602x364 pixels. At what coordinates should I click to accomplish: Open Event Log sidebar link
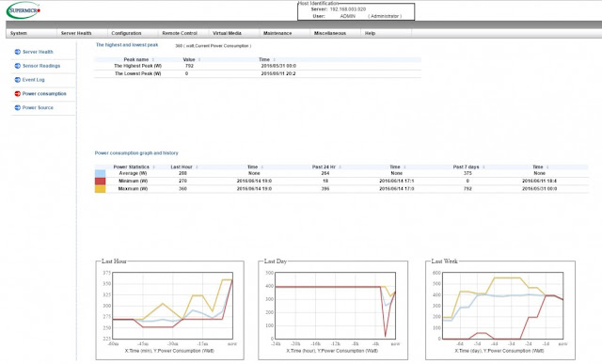tap(34, 80)
